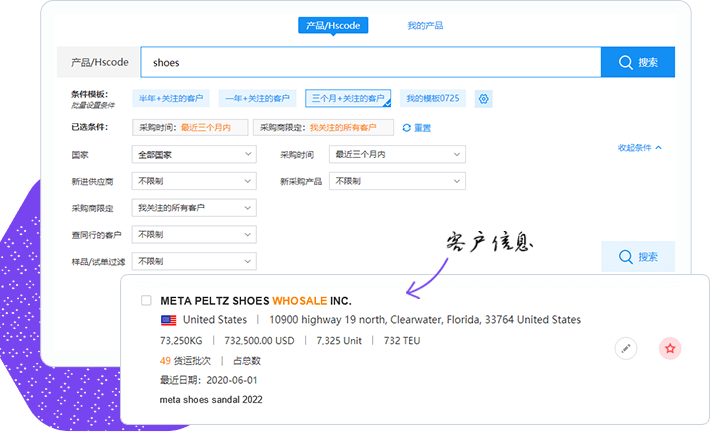Image resolution: width=710 pixels, height=432 pixels.
Task: Open the 采购商限定 dropdown
Action: tap(194, 208)
